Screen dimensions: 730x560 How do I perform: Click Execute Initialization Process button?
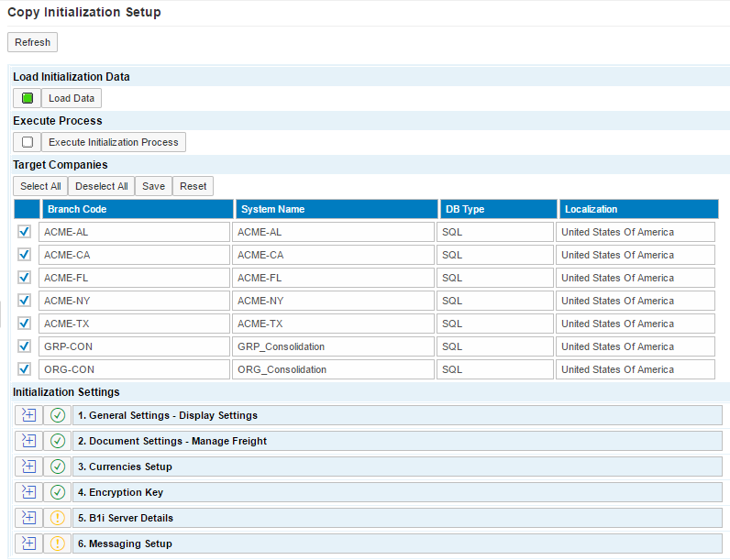(114, 142)
